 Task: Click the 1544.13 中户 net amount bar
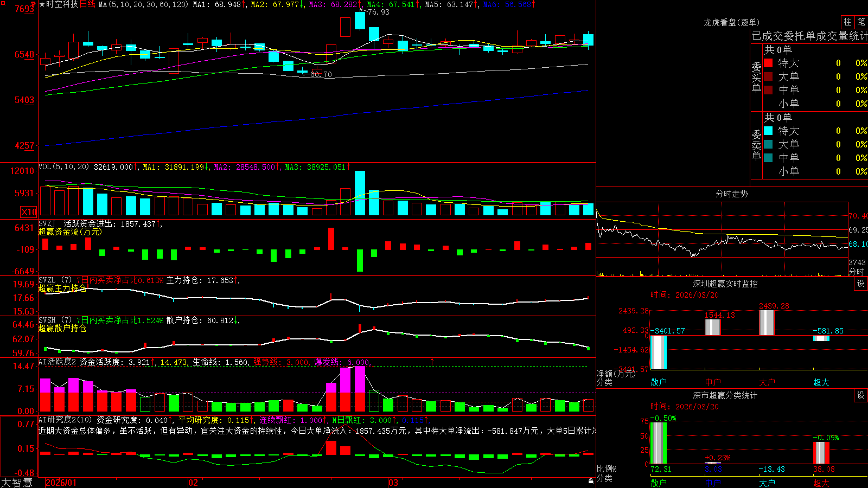[x=713, y=328]
